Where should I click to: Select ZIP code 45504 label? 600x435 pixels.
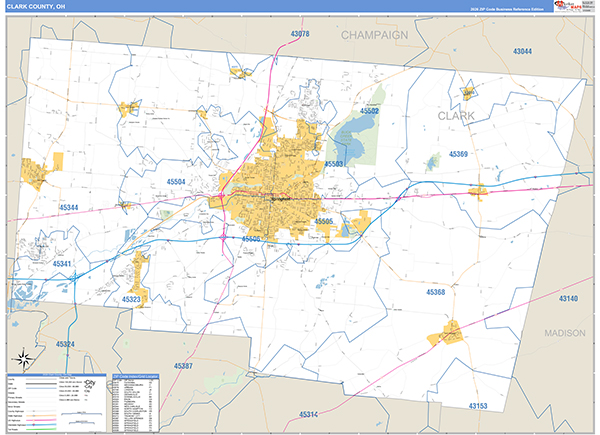click(x=176, y=181)
